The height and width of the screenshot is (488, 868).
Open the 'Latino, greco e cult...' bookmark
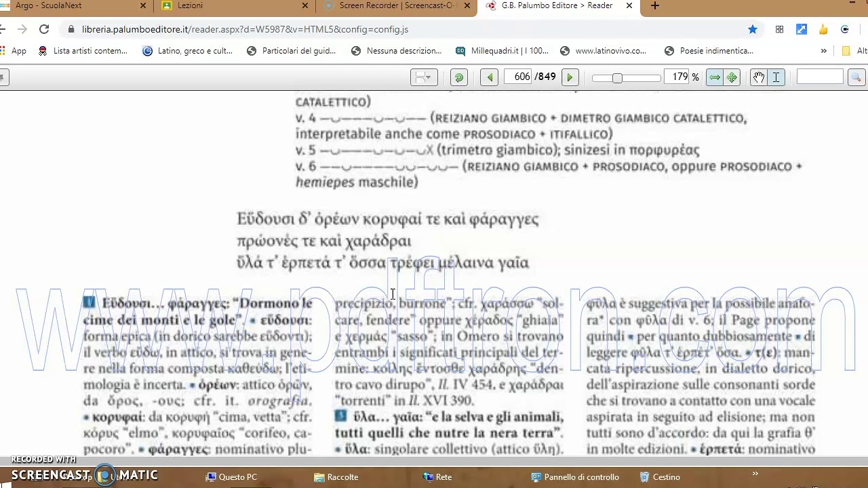tap(188, 51)
